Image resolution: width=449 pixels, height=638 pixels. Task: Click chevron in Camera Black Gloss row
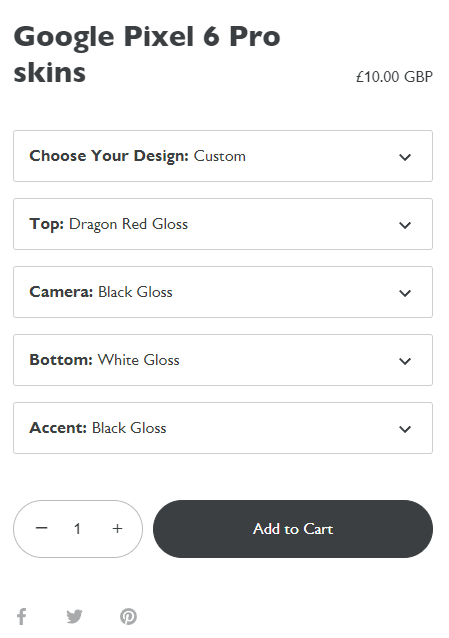pyautogui.click(x=405, y=293)
